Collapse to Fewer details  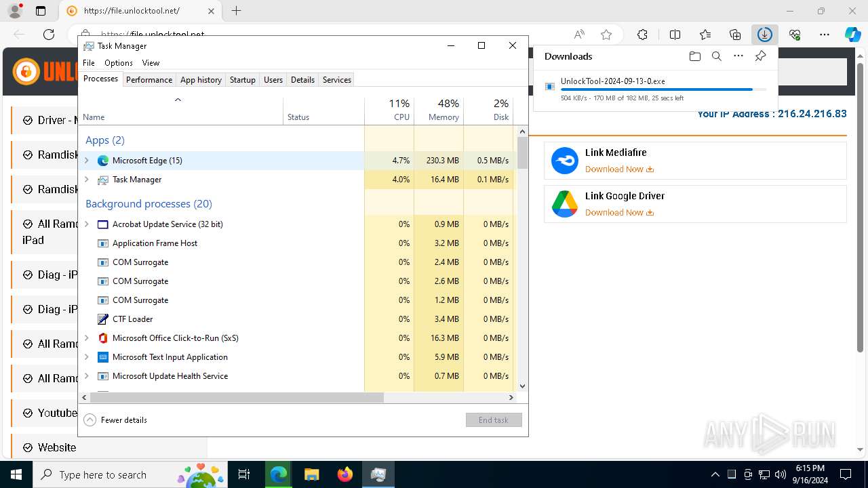[115, 420]
